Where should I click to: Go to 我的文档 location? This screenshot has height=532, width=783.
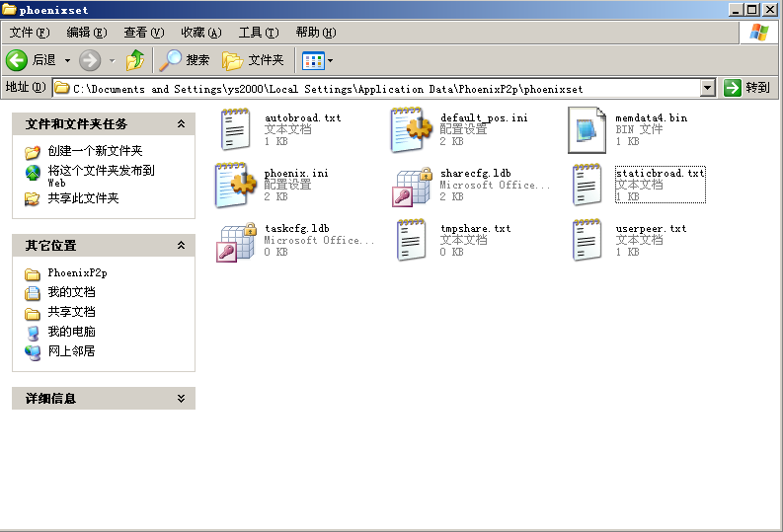tap(71, 292)
